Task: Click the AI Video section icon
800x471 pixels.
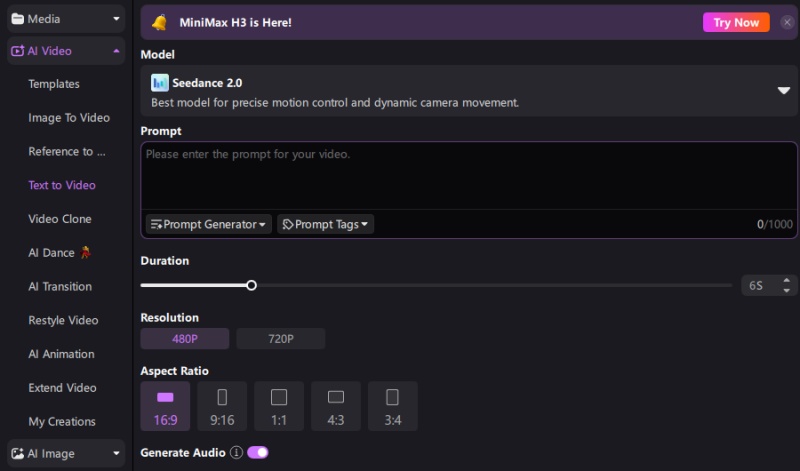Action: click(17, 51)
